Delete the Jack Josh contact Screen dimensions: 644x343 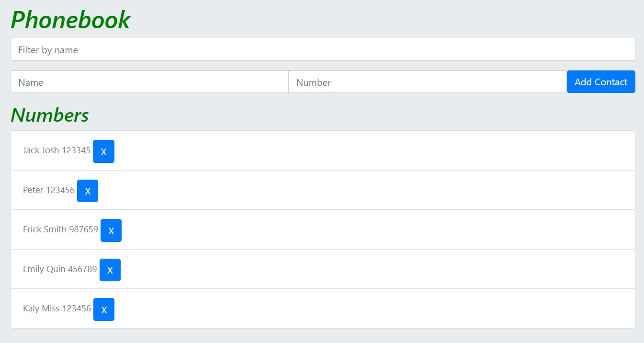click(103, 151)
